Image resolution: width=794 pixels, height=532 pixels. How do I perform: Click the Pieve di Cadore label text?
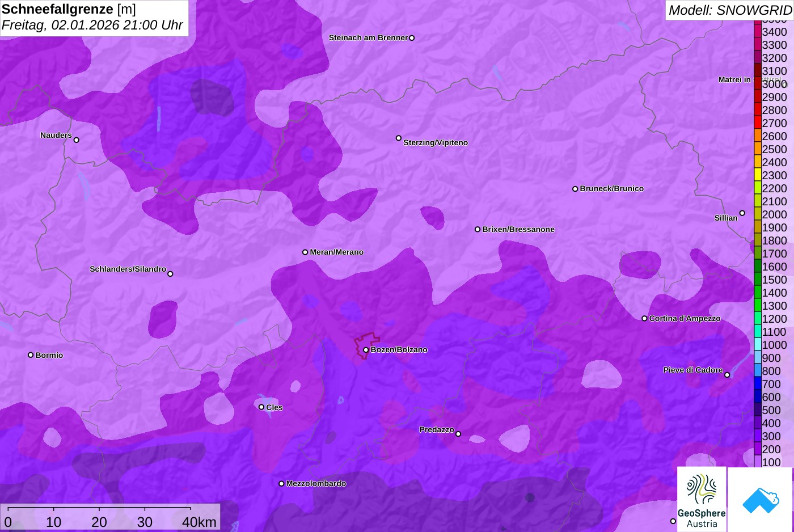pos(693,370)
